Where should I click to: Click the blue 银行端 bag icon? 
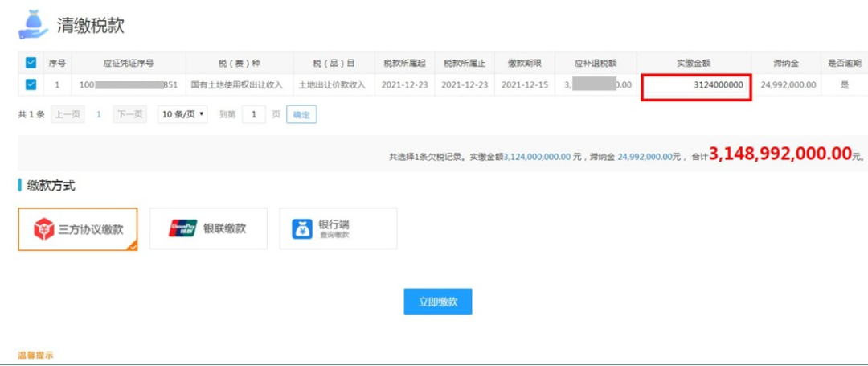pyautogui.click(x=302, y=228)
